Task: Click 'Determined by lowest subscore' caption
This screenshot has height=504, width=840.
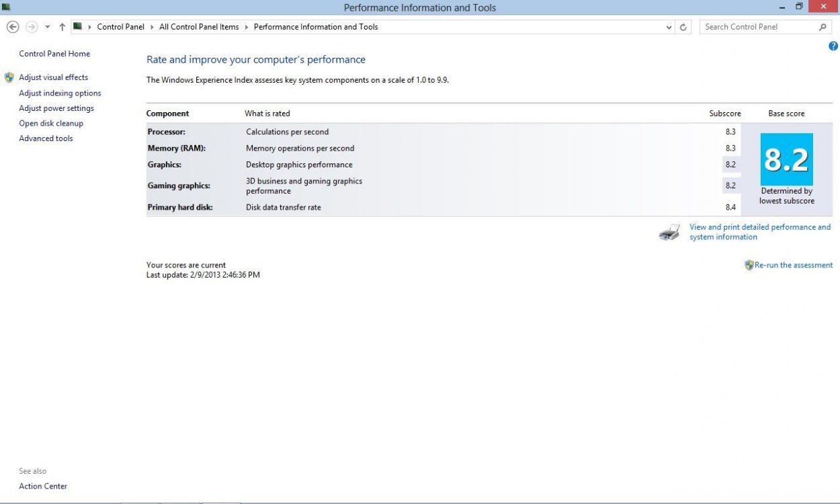Action: (787, 196)
